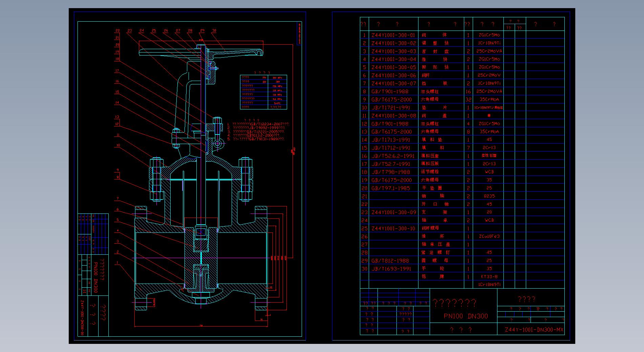The image size is (644, 352).
Task: Select JB/T52.6.2-1991 in row 16
Action: (x=393, y=156)
